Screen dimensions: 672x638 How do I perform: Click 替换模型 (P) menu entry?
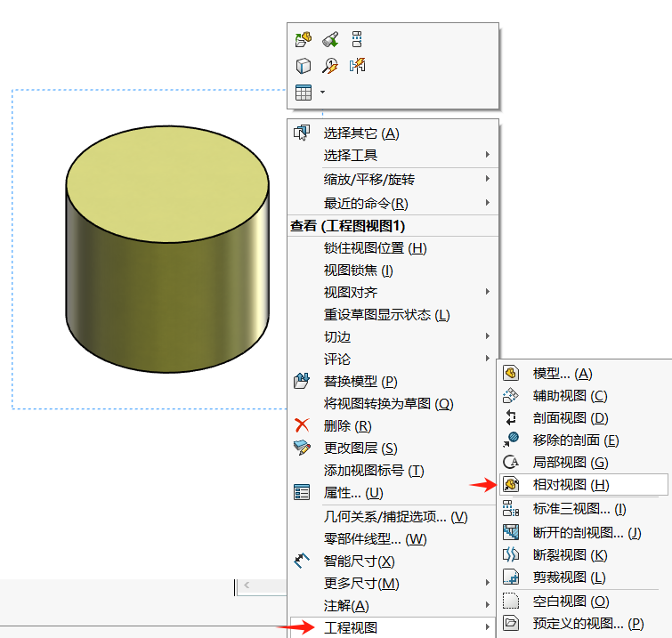(360, 382)
